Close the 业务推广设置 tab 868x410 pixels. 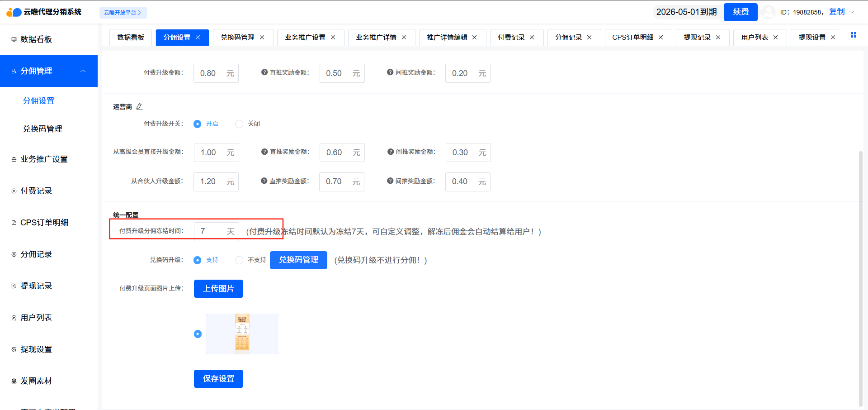pos(333,38)
